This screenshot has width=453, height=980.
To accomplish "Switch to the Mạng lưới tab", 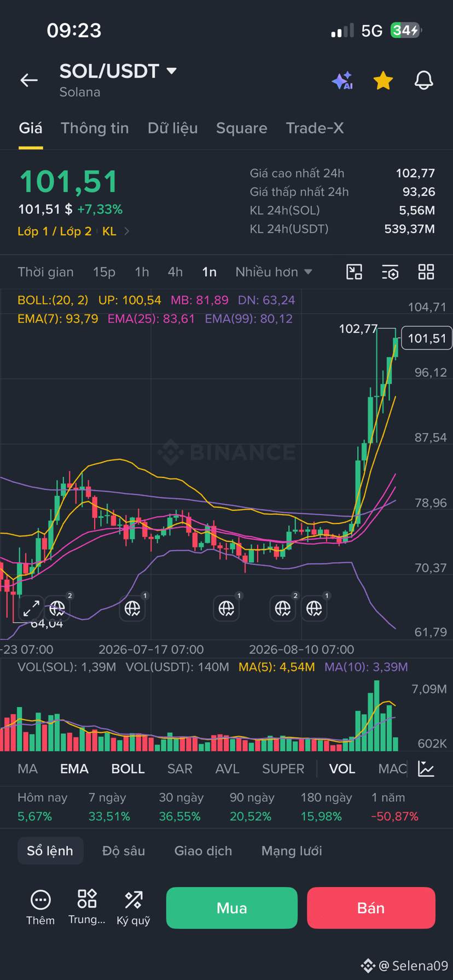I will pos(292,851).
